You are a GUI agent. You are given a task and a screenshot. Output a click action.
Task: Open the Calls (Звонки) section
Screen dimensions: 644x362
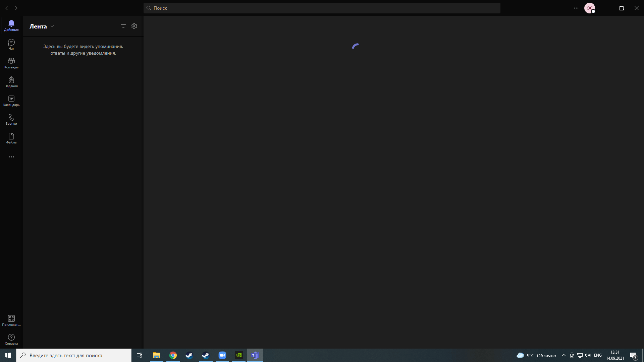11,119
